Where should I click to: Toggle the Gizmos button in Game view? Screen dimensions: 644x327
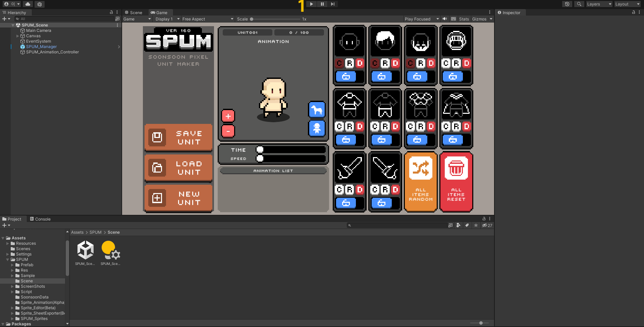click(x=479, y=19)
